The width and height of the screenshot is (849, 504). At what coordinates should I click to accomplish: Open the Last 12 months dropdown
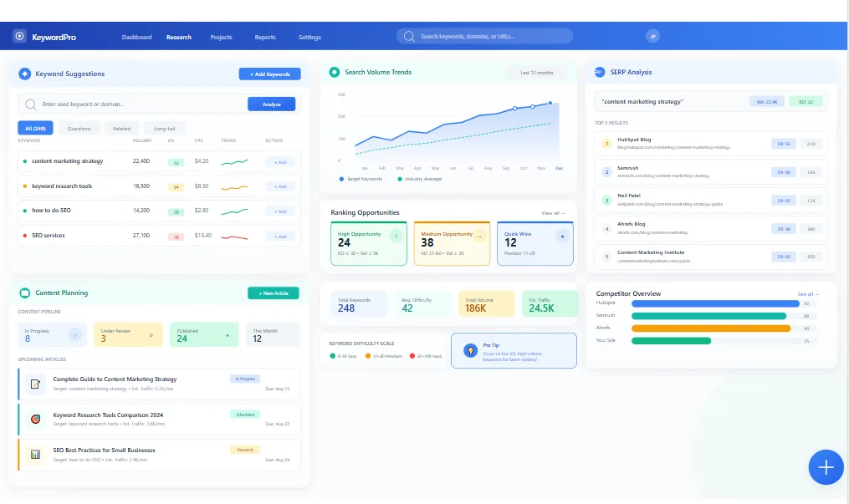click(x=535, y=72)
